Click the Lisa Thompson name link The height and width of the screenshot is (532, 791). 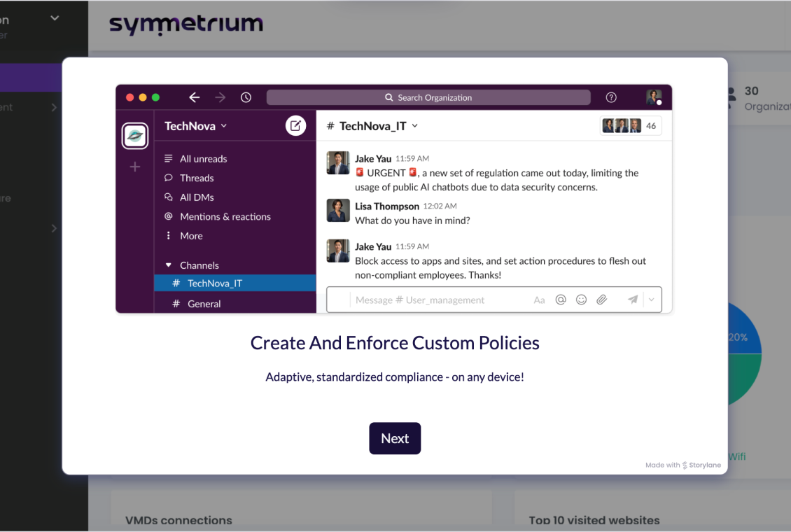387,206
